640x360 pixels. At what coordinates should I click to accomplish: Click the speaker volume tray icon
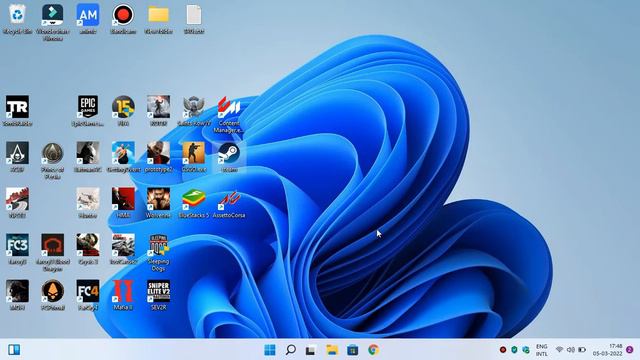coord(571,350)
